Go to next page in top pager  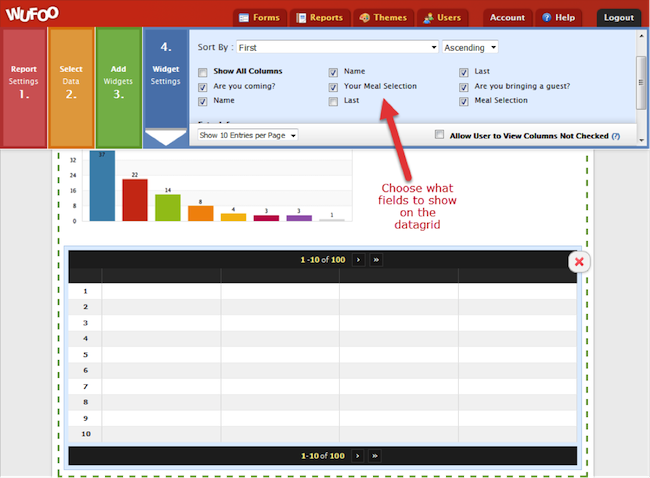pos(358,259)
